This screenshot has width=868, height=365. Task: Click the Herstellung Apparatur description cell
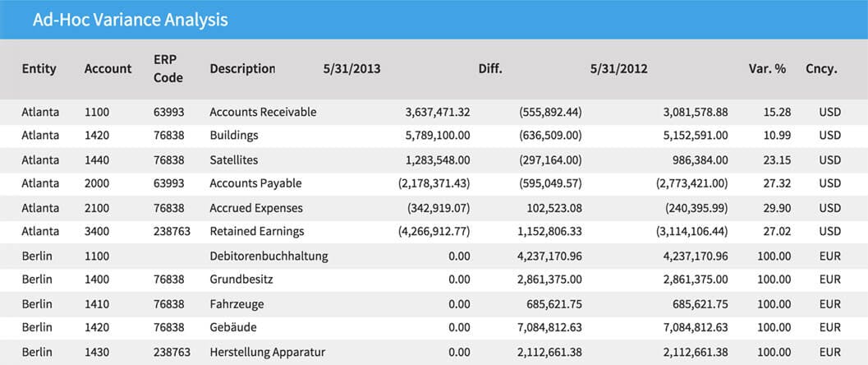tap(268, 353)
